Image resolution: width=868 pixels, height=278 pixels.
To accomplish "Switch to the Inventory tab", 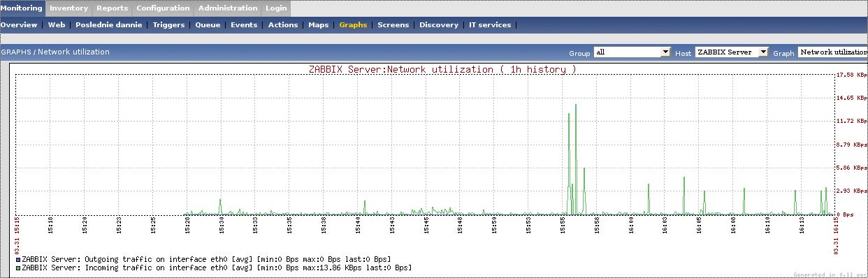I will pyautogui.click(x=69, y=8).
